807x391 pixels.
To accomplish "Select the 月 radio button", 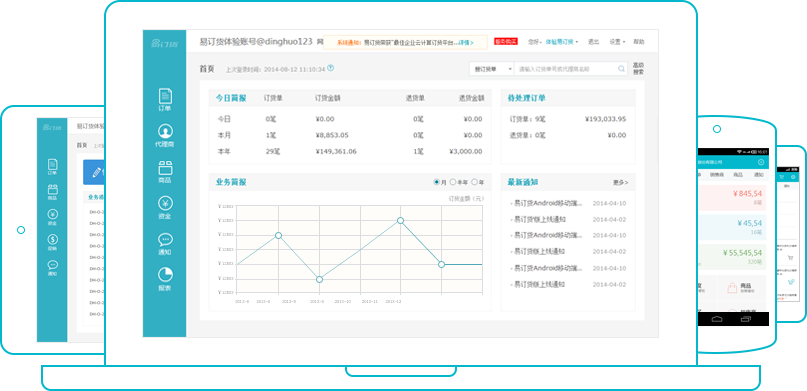I will (x=437, y=182).
